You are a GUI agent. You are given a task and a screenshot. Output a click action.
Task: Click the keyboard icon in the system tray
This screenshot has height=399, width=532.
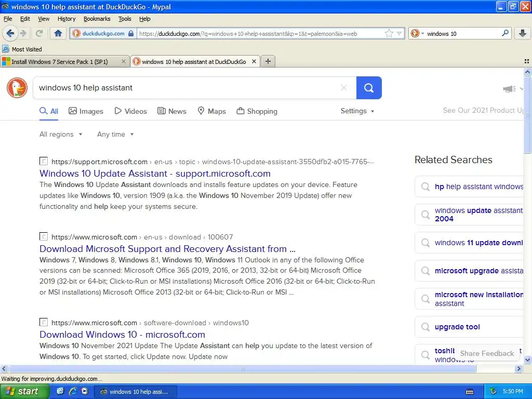(470, 392)
